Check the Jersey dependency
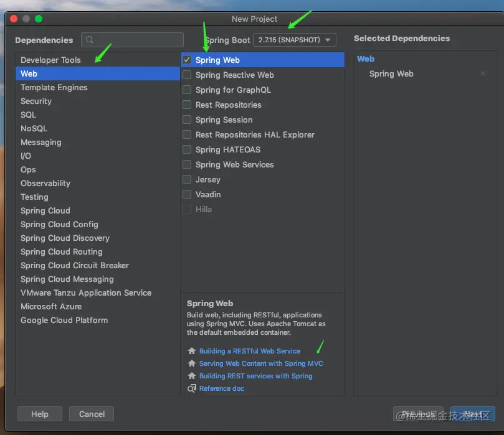Image resolution: width=504 pixels, height=435 pixels. point(187,179)
